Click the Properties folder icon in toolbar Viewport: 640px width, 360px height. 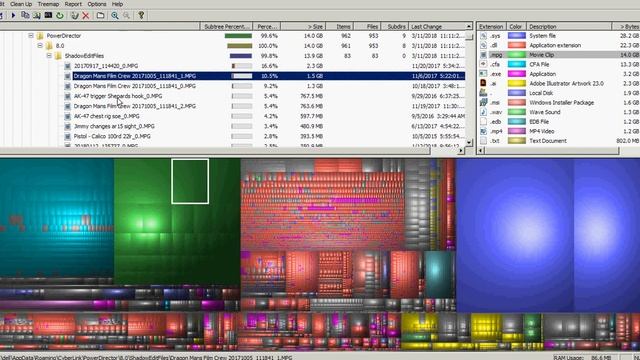tap(100, 16)
